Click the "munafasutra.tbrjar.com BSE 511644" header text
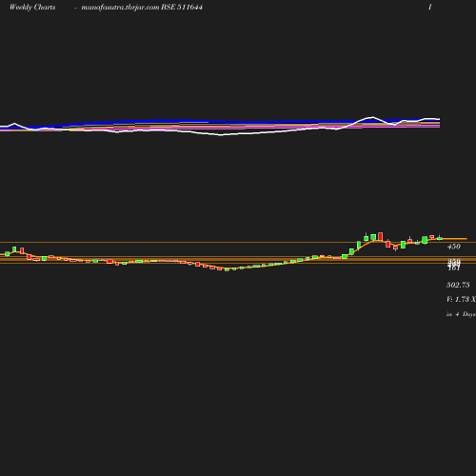Image resolution: width=476 pixels, height=476 pixels. pos(142,8)
